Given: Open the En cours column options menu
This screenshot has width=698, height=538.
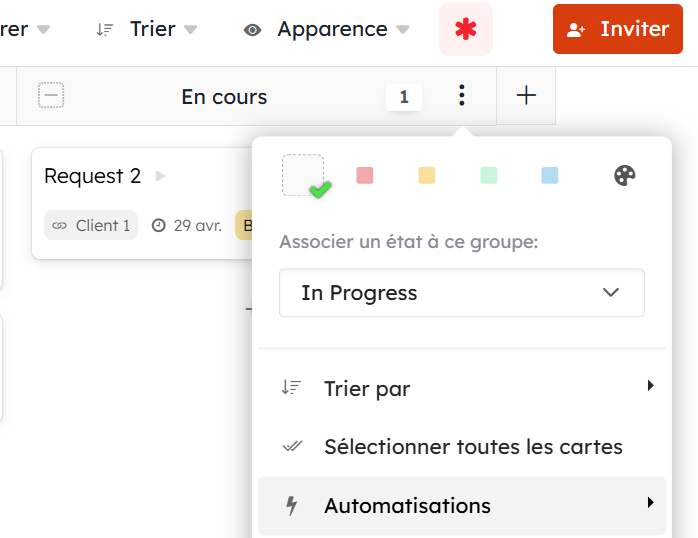Looking at the screenshot, I should [461, 96].
